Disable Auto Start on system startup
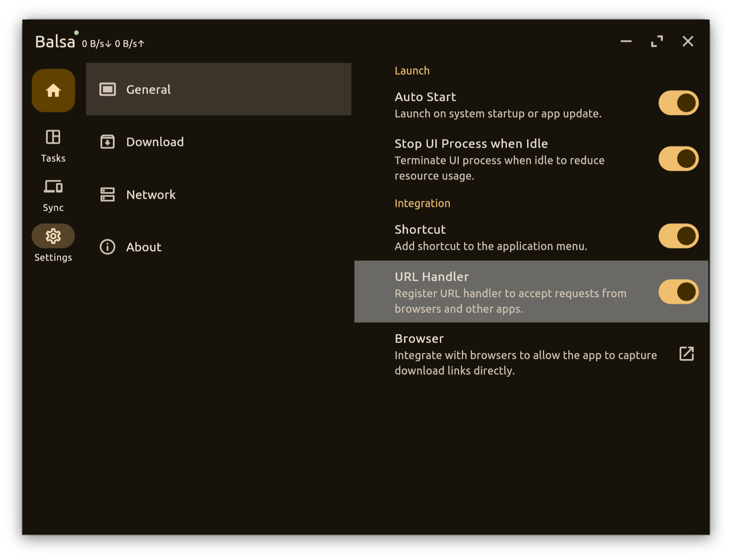Screen dimensions: 732x560 coord(678,103)
